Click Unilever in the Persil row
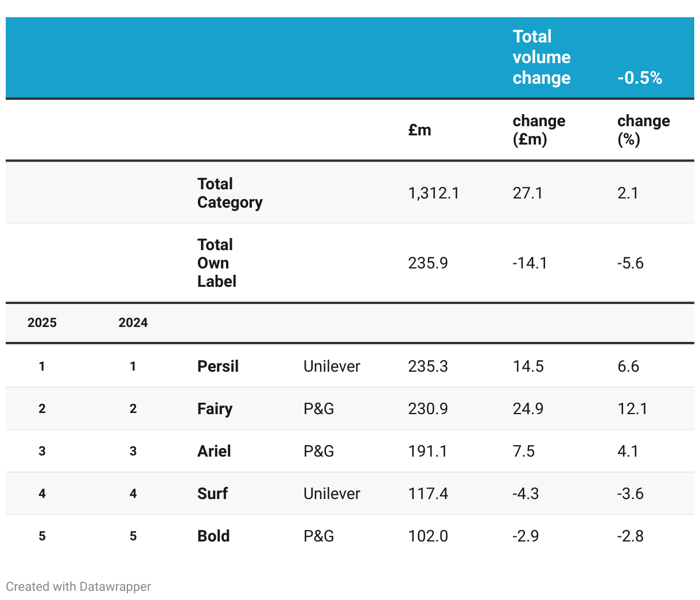 point(332,367)
